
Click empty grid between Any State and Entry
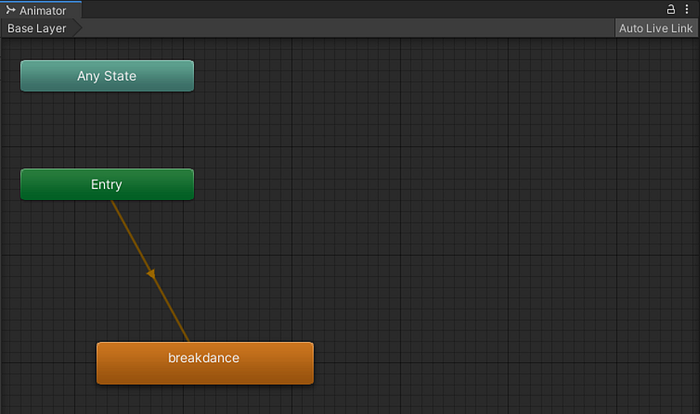107,130
